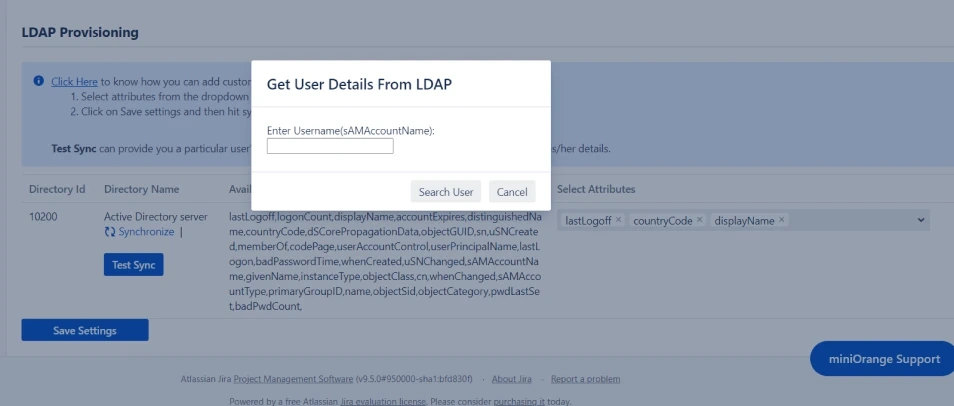This screenshot has height=406, width=954.
Task: Click the Test Sync button
Action: point(133,265)
